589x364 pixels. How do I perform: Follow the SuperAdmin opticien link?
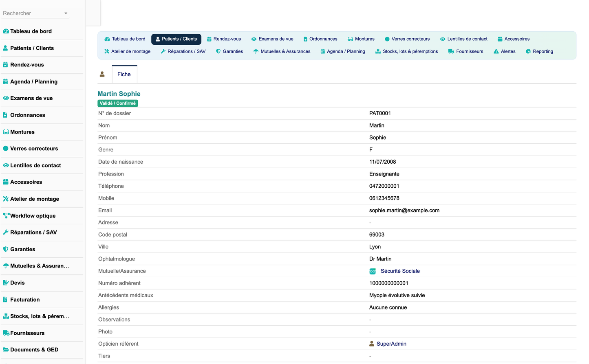[391, 344]
